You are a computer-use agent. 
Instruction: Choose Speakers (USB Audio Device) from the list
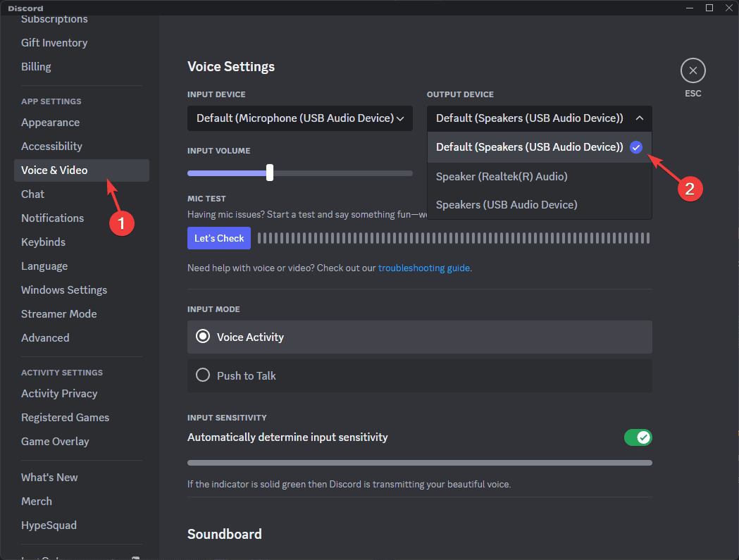[x=506, y=204]
